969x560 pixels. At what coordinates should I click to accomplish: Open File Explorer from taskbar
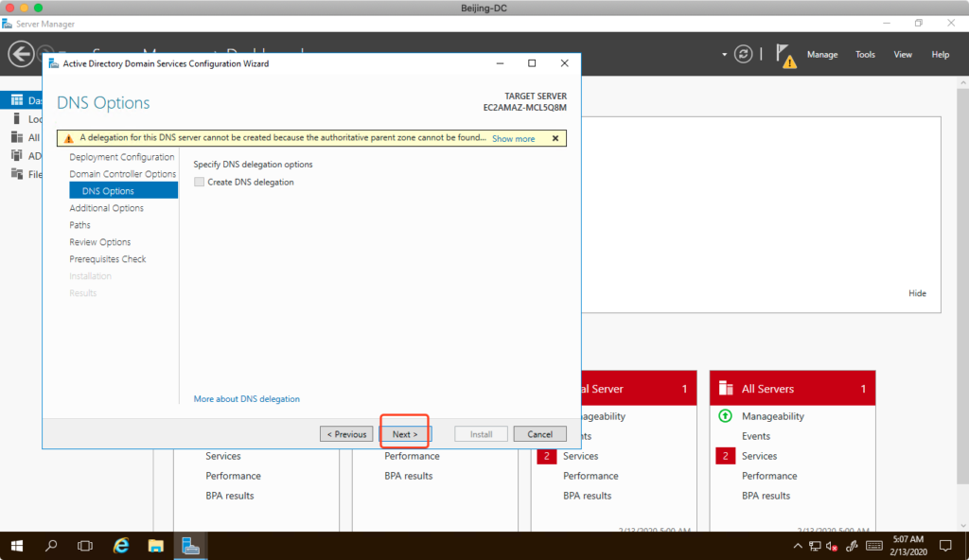coord(156,546)
